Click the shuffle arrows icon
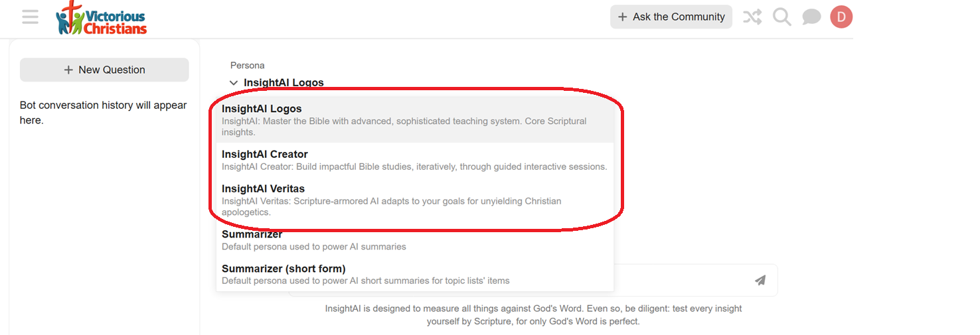The image size is (980, 335). [752, 17]
